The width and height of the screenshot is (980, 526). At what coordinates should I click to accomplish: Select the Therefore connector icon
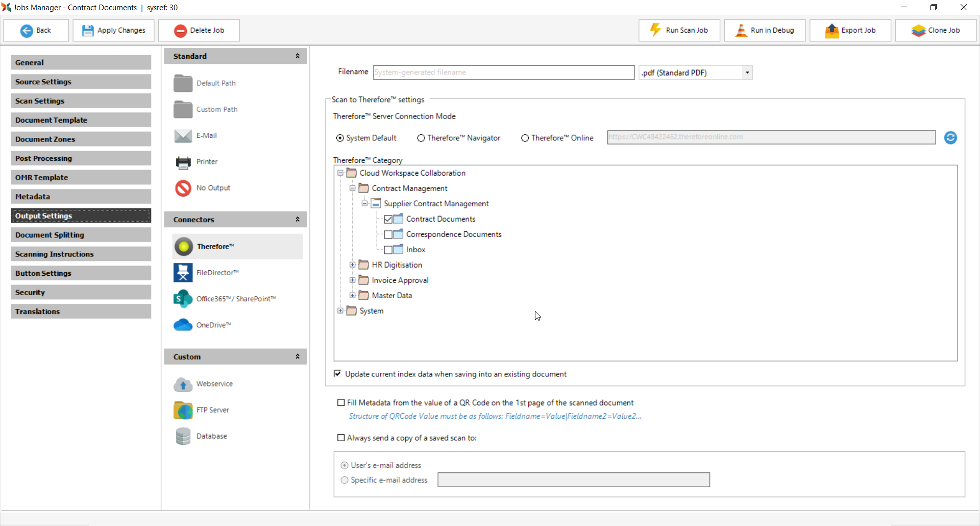[x=183, y=247]
